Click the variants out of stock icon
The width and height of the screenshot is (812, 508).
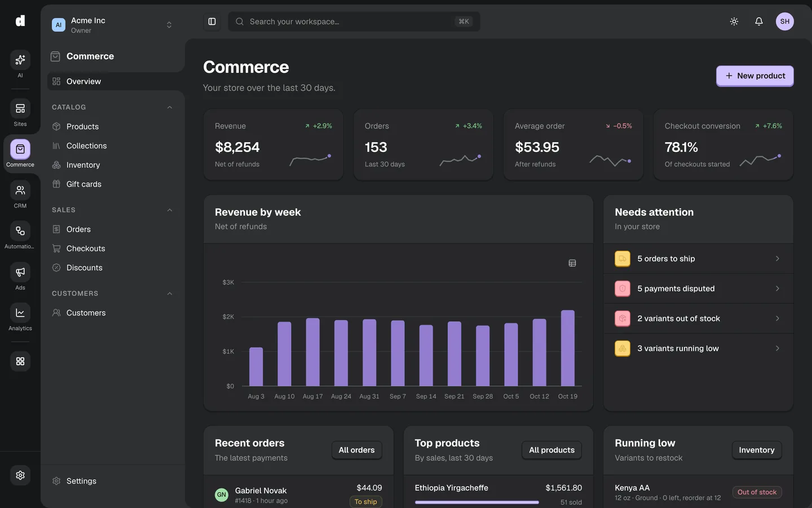point(623,318)
